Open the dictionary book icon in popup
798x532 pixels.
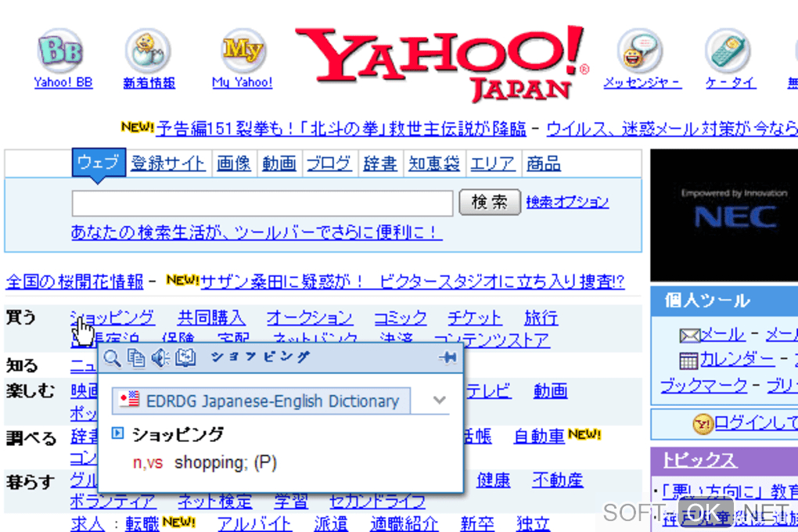coord(185,358)
